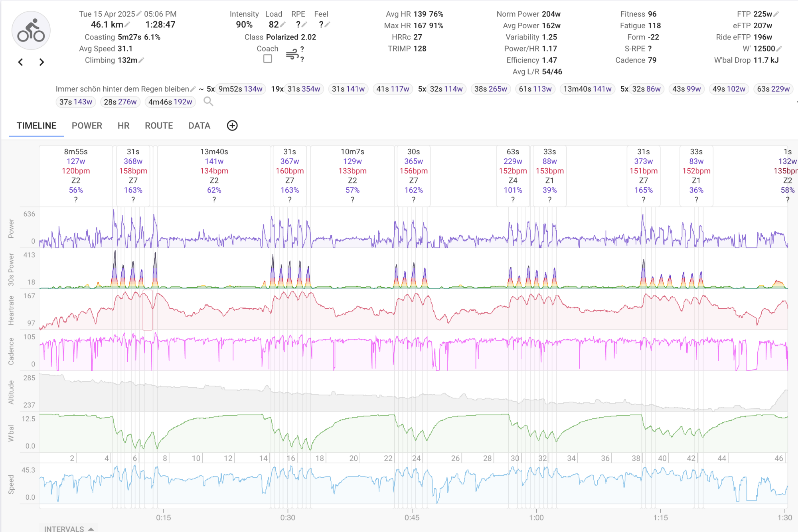Select the 13m40s 141w interval header
798x532 pixels.
coord(214,175)
